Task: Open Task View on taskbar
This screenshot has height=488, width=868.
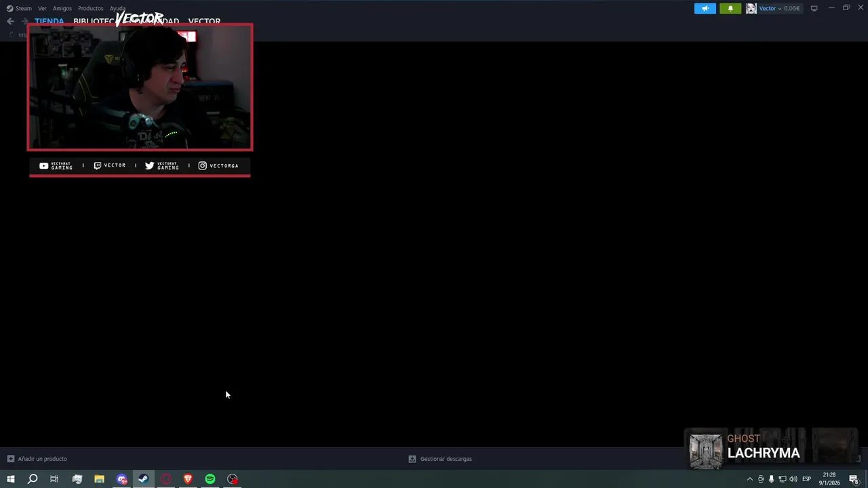Action: click(x=54, y=479)
